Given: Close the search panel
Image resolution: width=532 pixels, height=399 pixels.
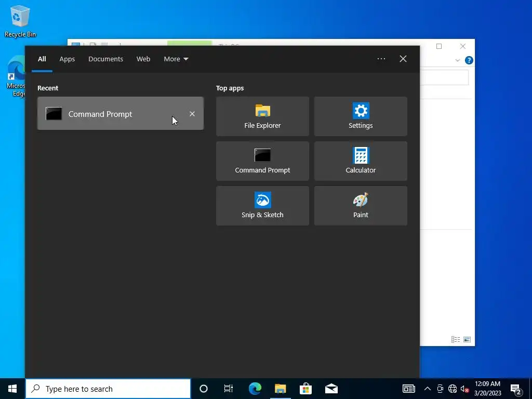Looking at the screenshot, I should 403,59.
